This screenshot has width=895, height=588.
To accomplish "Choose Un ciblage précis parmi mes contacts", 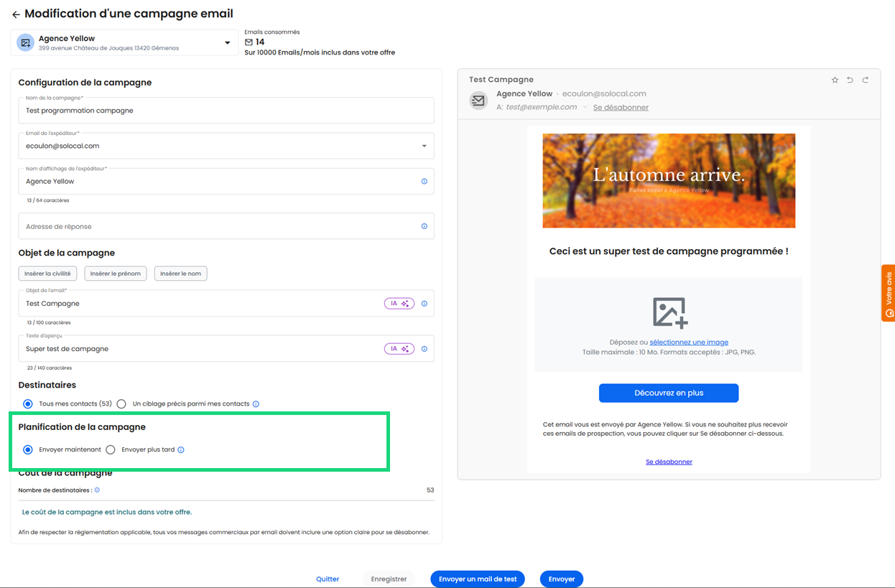I will point(121,404).
